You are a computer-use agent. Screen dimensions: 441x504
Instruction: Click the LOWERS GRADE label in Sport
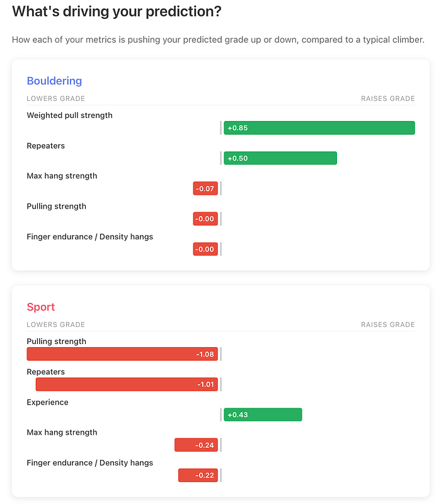(55, 324)
